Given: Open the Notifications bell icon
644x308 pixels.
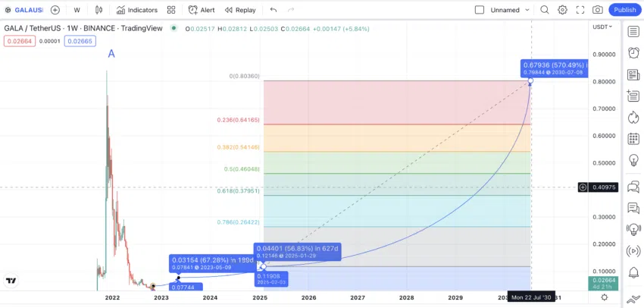Looking at the screenshot, I should 633,272.
